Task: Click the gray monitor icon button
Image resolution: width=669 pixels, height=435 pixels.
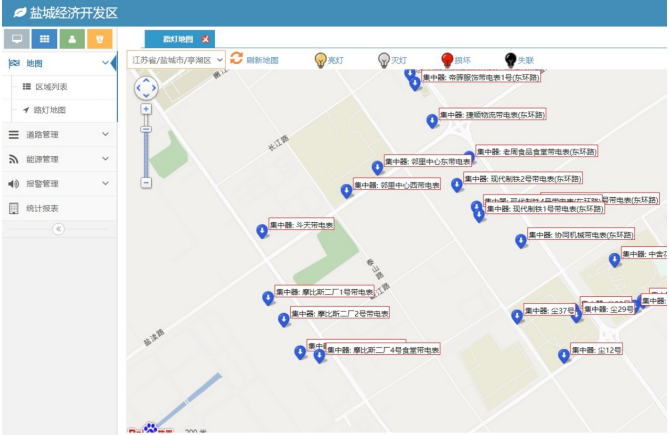Action: (x=17, y=39)
